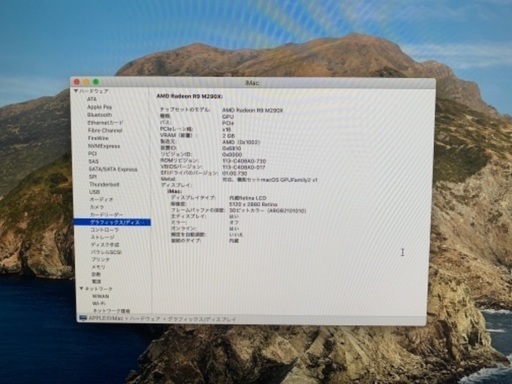Collapse the ネットワーク tree section

click(x=82, y=289)
